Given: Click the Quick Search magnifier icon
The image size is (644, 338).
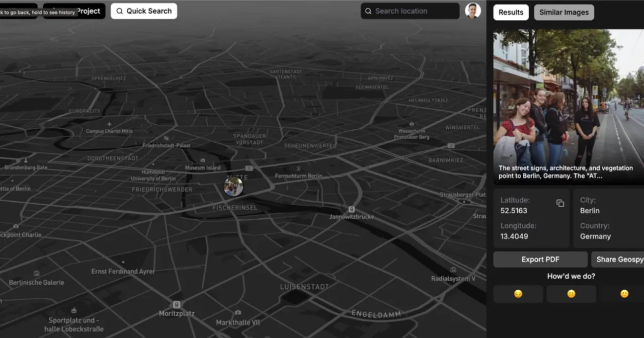Looking at the screenshot, I should coord(119,11).
